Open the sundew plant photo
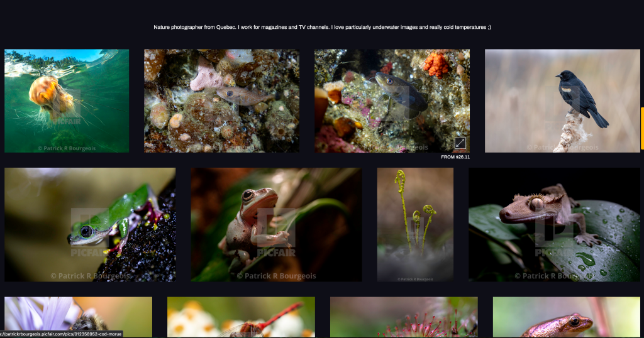This screenshot has width=644, height=338. point(404,317)
